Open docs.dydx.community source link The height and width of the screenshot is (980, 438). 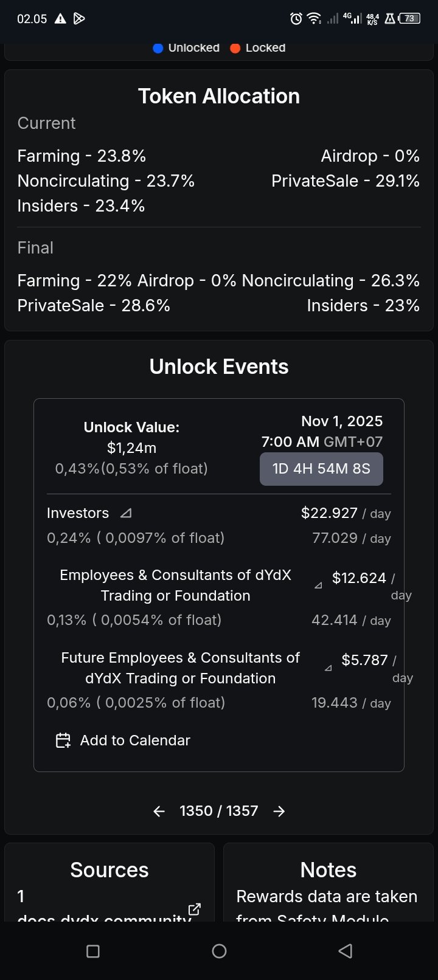point(105,917)
